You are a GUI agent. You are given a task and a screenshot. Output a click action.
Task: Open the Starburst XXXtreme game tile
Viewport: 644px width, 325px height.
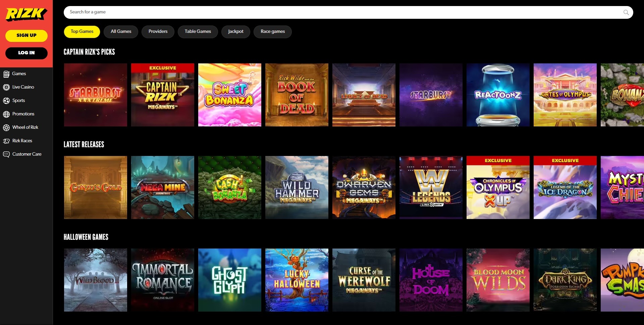96,95
